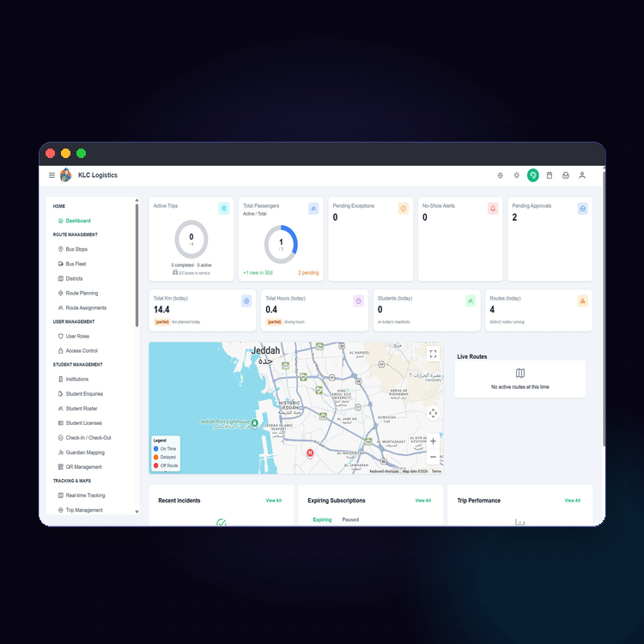644x644 pixels.
Task: Open the globe language icon in header
Action: (x=500, y=175)
